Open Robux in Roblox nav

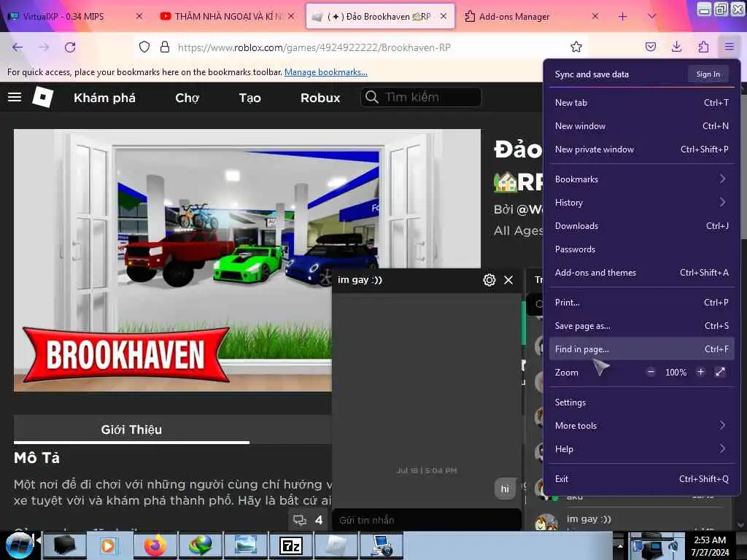(x=320, y=98)
